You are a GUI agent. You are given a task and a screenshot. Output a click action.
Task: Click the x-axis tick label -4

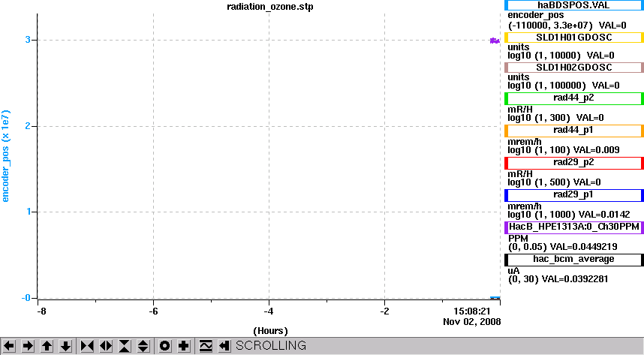[269, 311]
